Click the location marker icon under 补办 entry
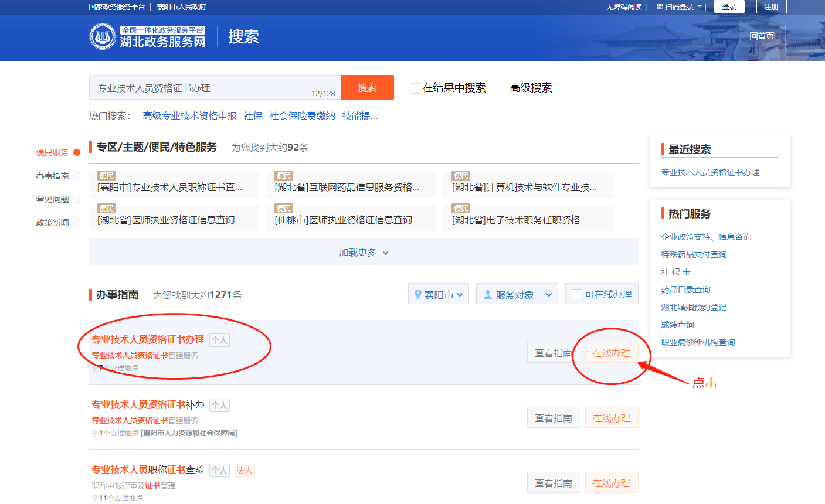This screenshot has height=504, width=825. pos(94,433)
